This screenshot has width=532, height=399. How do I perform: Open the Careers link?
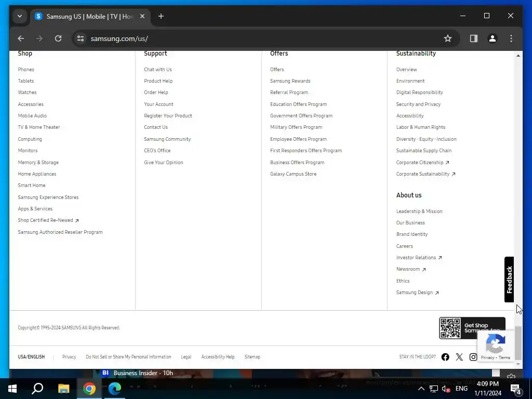tap(404, 246)
